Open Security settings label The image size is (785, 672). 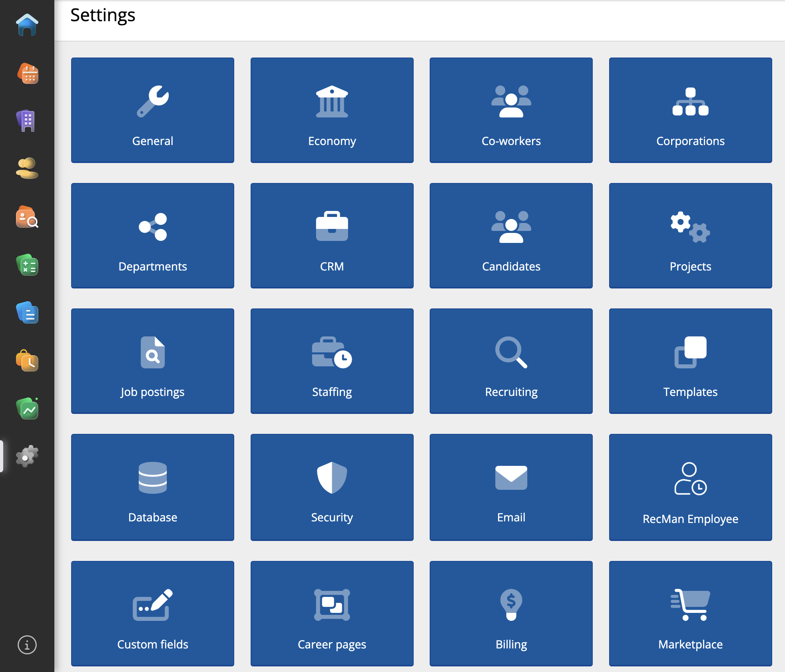click(332, 517)
